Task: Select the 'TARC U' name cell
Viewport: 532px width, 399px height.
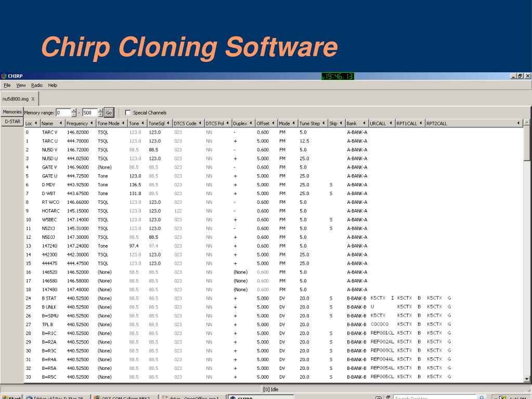Action: pos(50,141)
